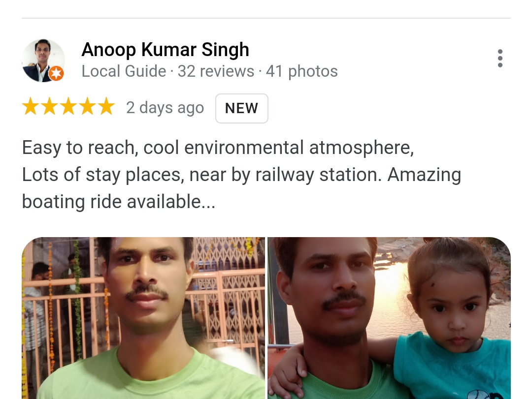Open photo of man with child at sunset

pos(389,318)
